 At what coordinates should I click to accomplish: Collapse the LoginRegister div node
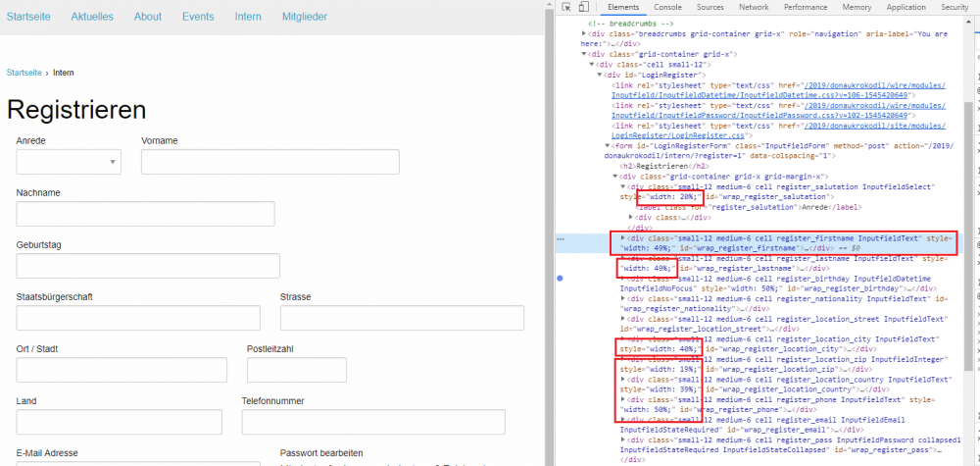click(x=601, y=75)
